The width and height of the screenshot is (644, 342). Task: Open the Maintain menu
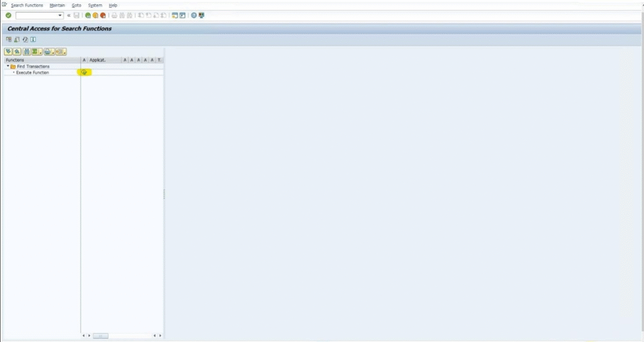coord(57,5)
